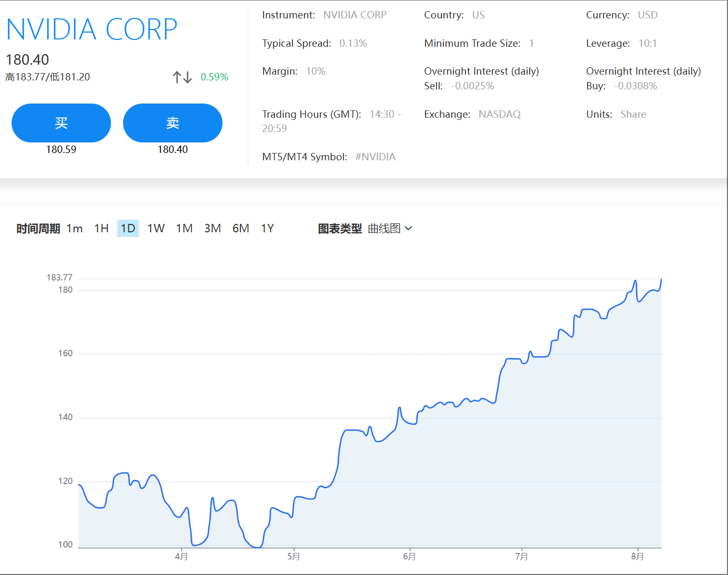Screen dimensions: 728x575
Task: Click the 7月 label on chart axis
Action: [x=521, y=556]
